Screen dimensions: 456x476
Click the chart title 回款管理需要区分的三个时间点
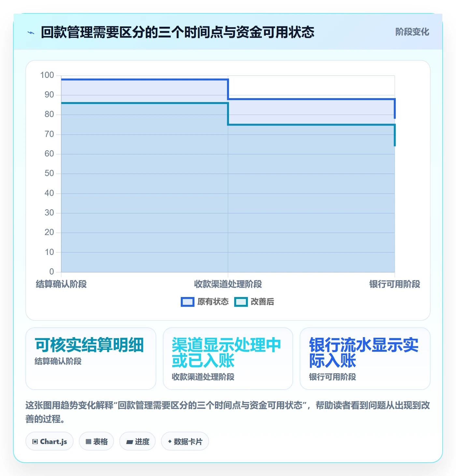pyautogui.click(x=178, y=32)
